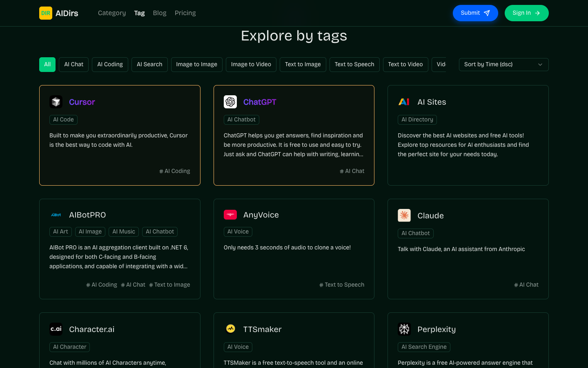
Task: Go to the Tag page
Action: [140, 13]
